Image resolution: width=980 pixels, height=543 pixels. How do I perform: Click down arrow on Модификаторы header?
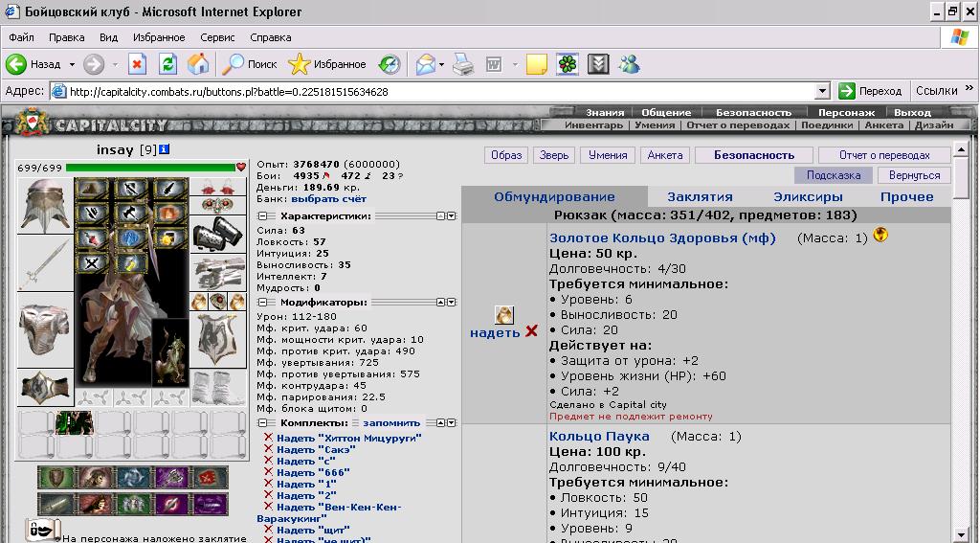click(x=452, y=303)
